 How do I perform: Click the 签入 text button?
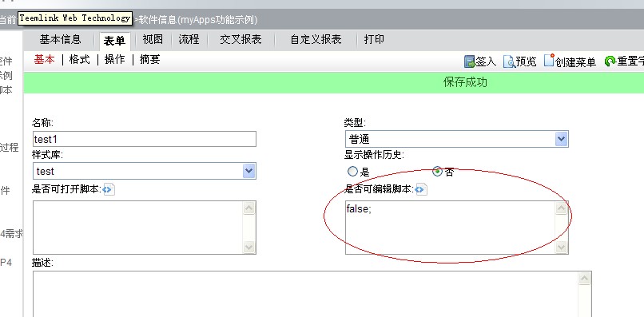coord(486,62)
